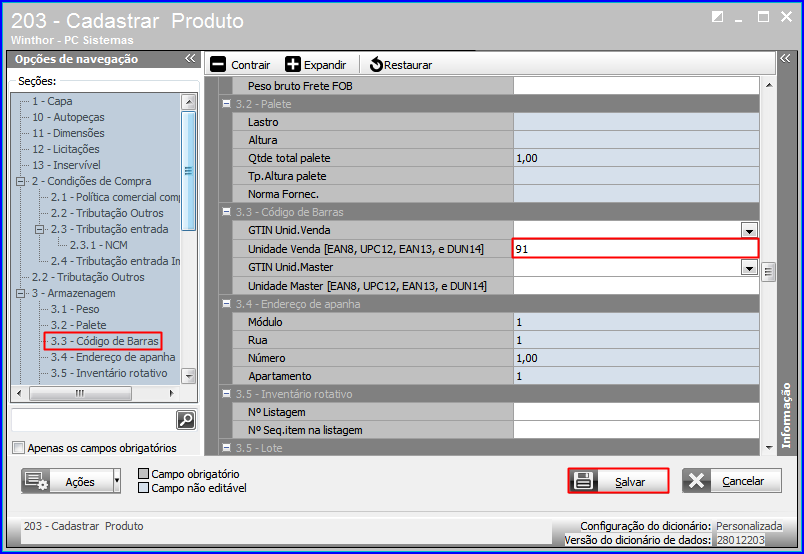Open the GTIN Unid.Venda dropdown
This screenshot has width=804, height=554.
tap(749, 230)
